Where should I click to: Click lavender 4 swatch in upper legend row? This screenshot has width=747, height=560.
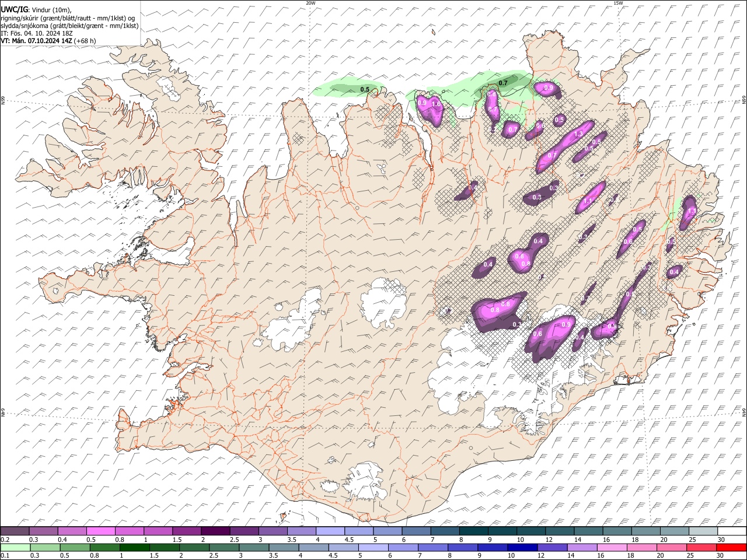click(330, 531)
